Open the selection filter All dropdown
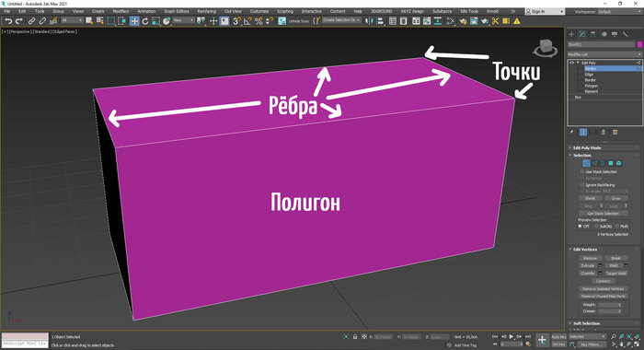644x350 pixels. (x=72, y=20)
